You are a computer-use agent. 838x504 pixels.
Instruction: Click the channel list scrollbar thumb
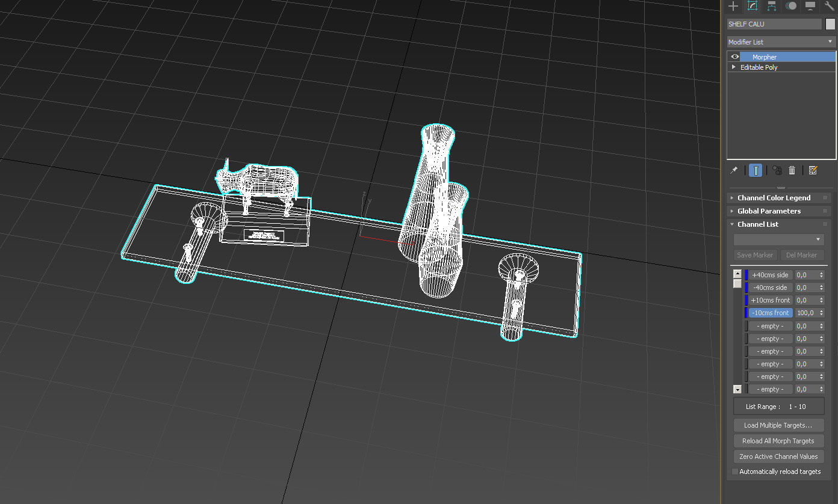737,283
